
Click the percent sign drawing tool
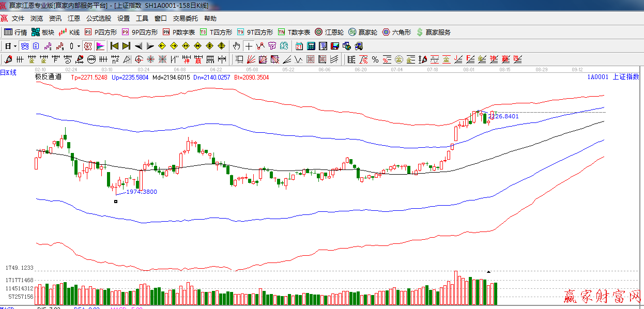pos(375,59)
